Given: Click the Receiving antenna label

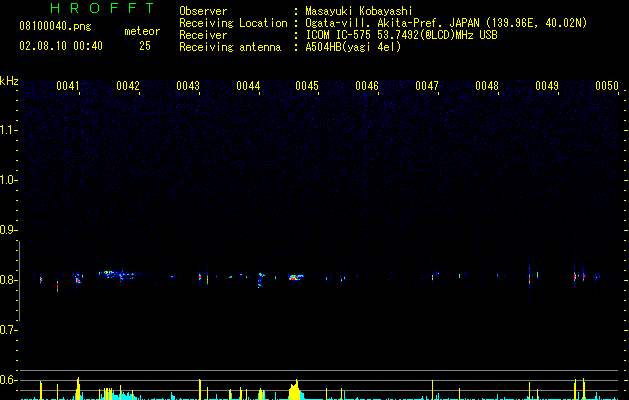Looking at the screenshot, I should (x=230, y=47).
